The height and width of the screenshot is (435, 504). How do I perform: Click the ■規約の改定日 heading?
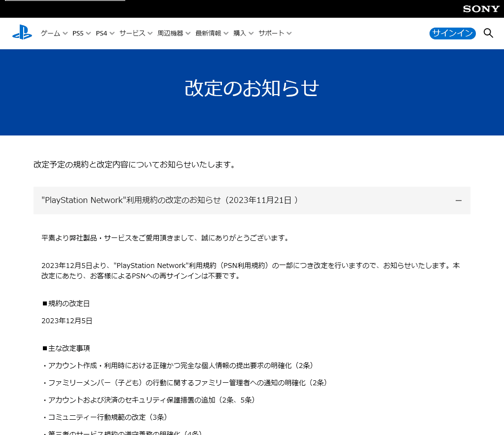coord(66,303)
